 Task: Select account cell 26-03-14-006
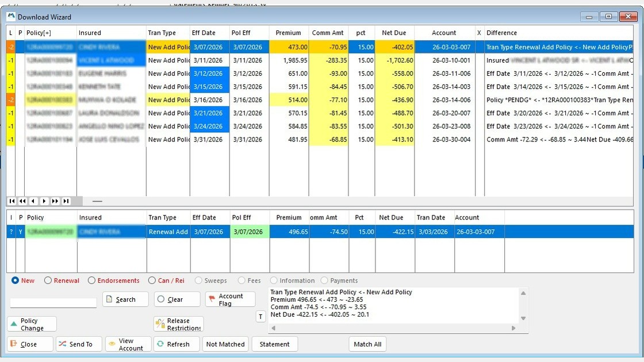(x=445, y=100)
